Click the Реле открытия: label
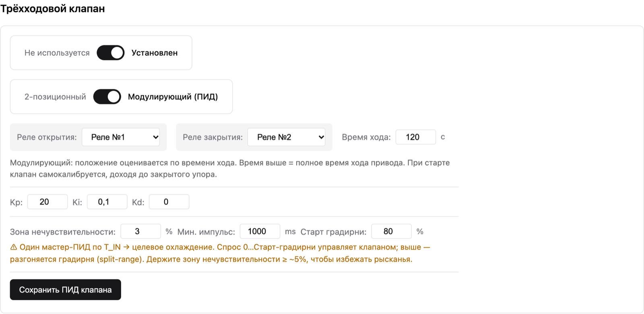 pyautogui.click(x=47, y=138)
